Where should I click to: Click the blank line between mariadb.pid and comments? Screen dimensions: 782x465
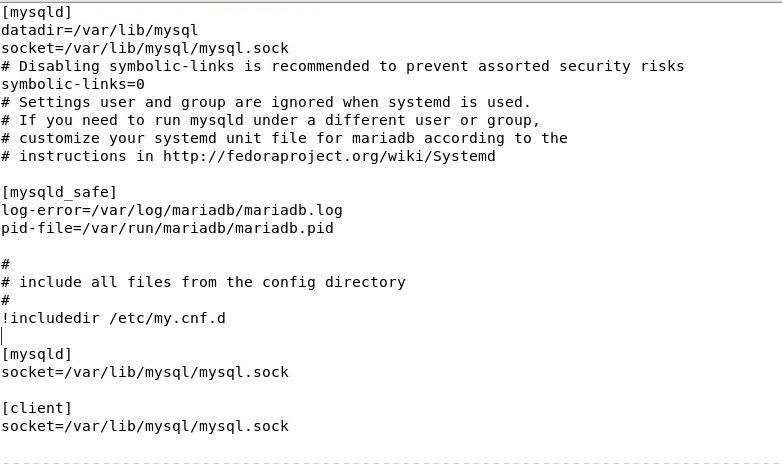tap(100, 246)
